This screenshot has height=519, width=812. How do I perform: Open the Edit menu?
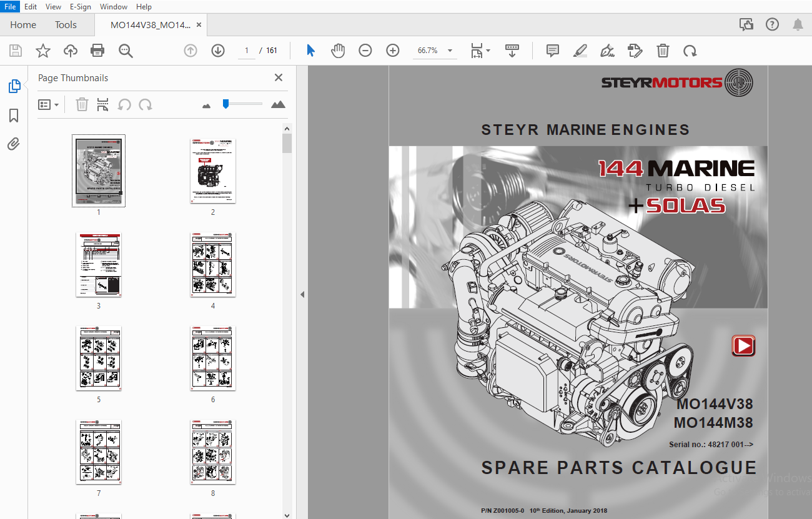(31, 7)
